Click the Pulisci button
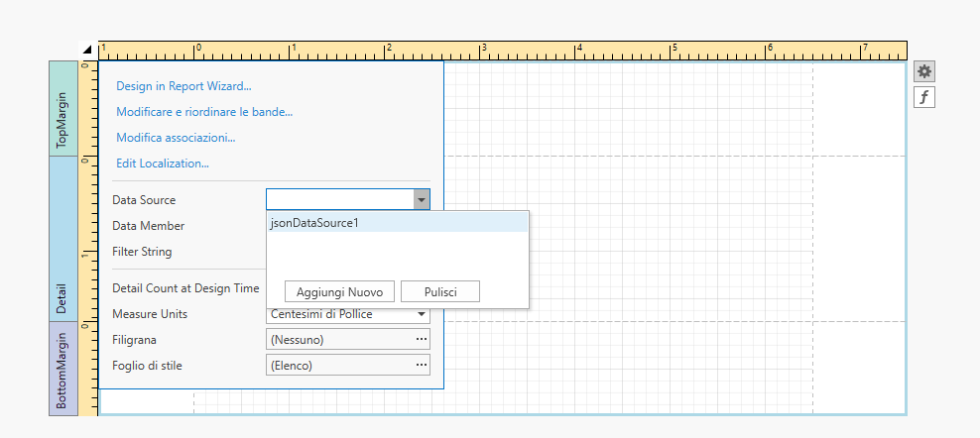Image resolution: width=980 pixels, height=438 pixels. [x=440, y=291]
